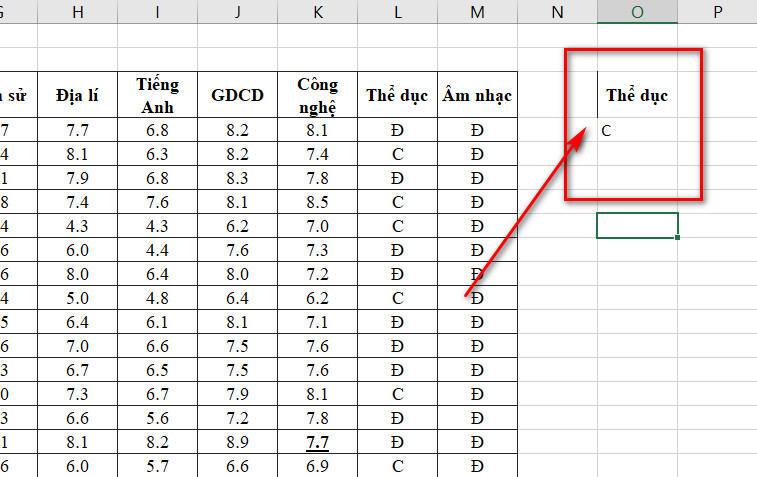Select column M header

click(x=477, y=11)
